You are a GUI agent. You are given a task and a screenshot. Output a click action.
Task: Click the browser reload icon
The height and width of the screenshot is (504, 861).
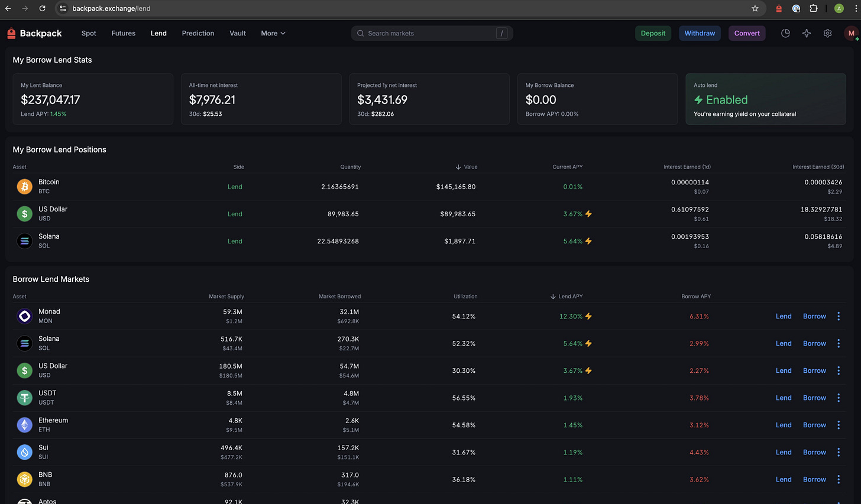click(x=42, y=8)
